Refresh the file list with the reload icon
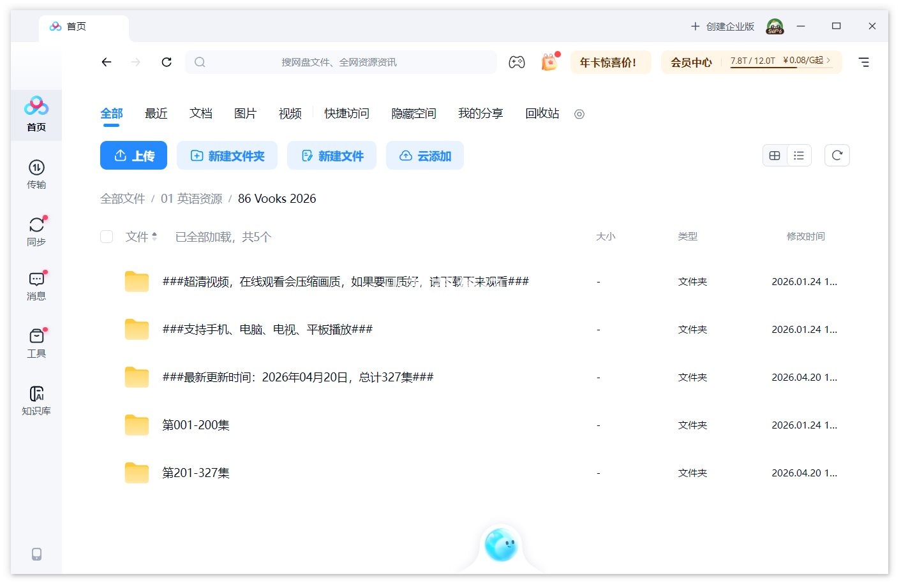The image size is (901, 588). [837, 155]
